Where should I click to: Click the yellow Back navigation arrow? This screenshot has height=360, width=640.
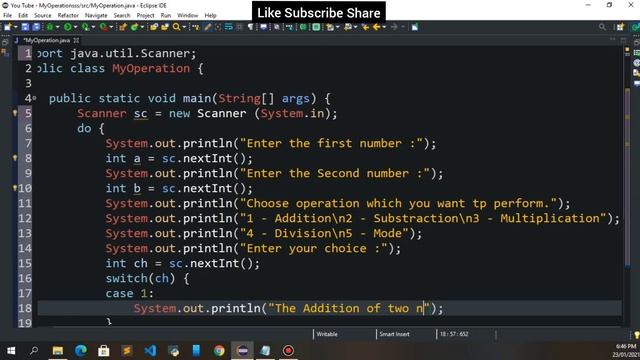[x=376, y=27]
